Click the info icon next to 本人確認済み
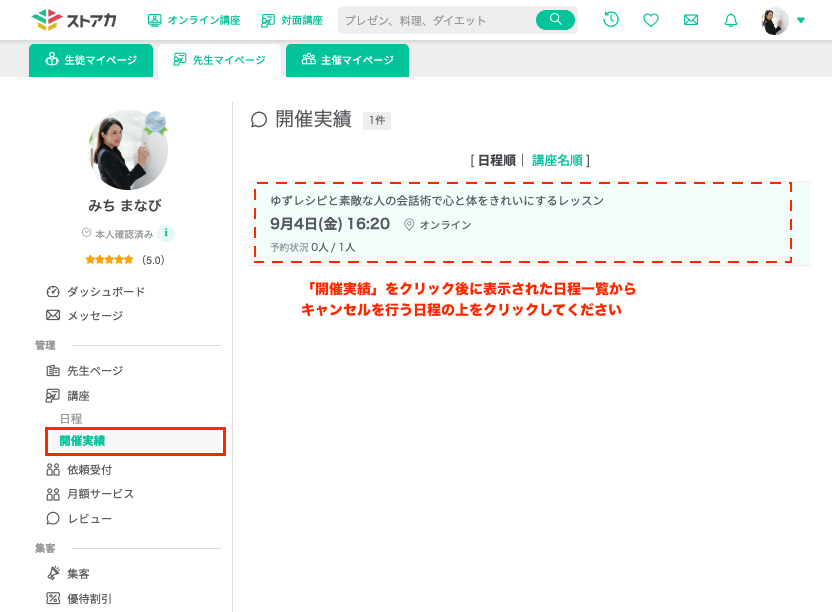Image resolution: width=832 pixels, height=612 pixels. pyautogui.click(x=166, y=232)
